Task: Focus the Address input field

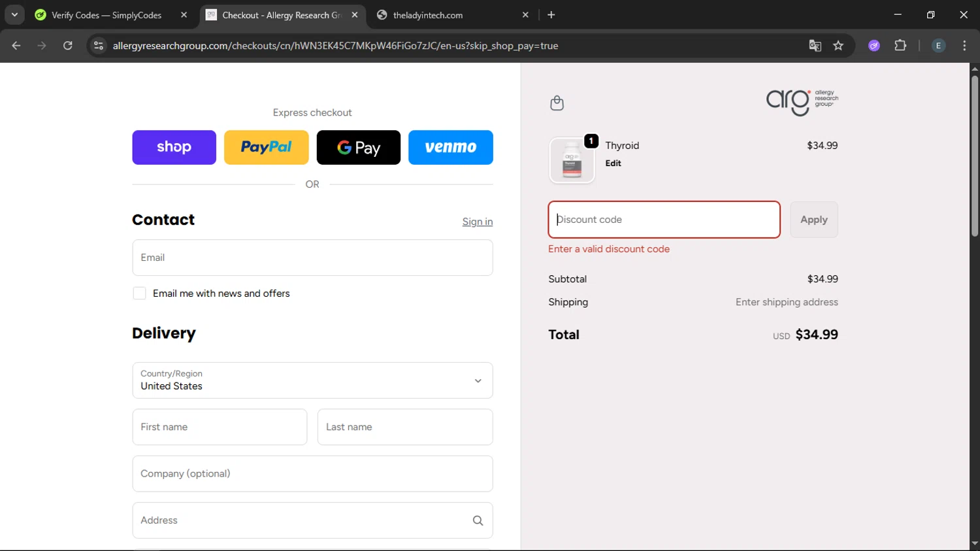Action: point(312,520)
